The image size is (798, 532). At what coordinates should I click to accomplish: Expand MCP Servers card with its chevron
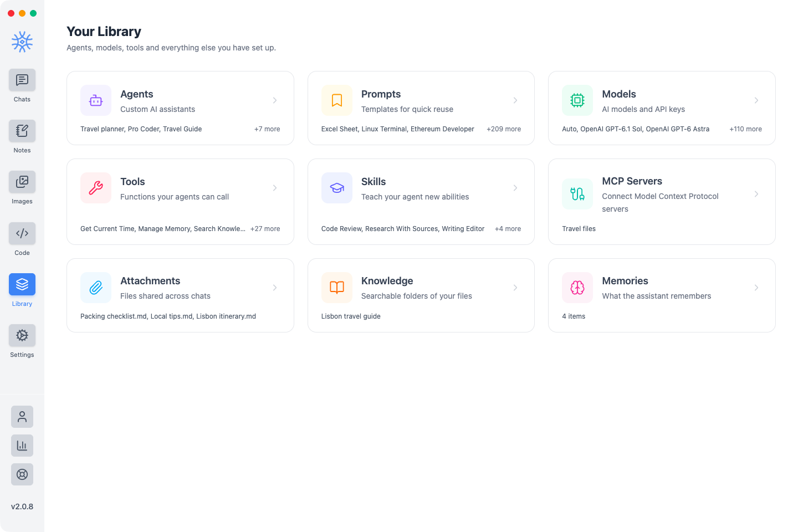756,194
